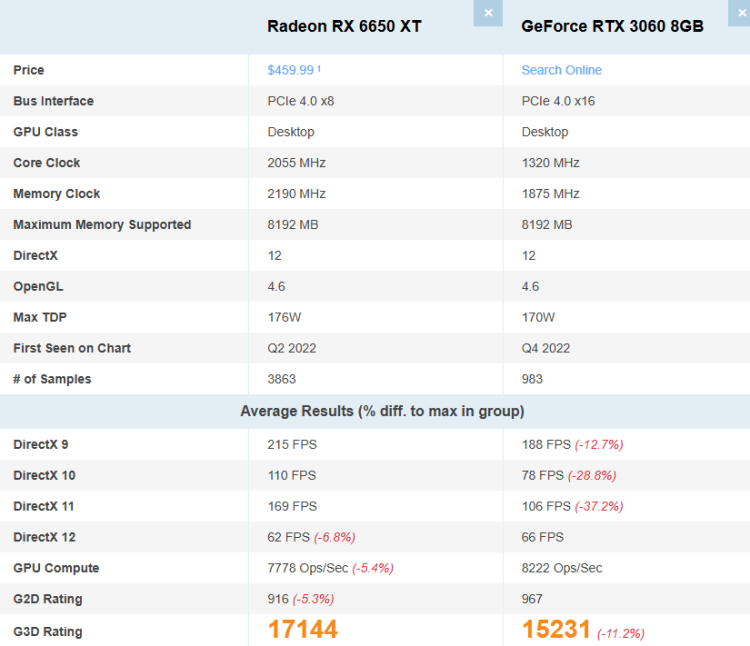This screenshot has height=646, width=750.
Task: Click the DirectX 11 row label
Action: 44,506
